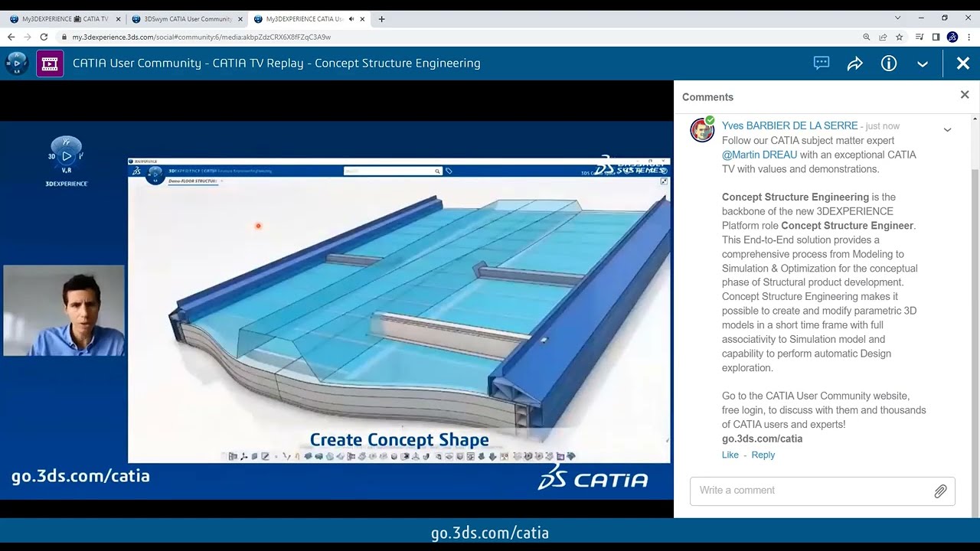
Task: Reply to the comment
Action: click(763, 455)
